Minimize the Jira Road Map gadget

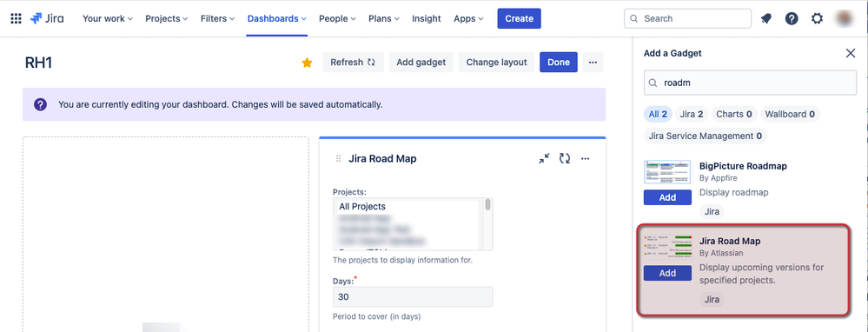544,159
